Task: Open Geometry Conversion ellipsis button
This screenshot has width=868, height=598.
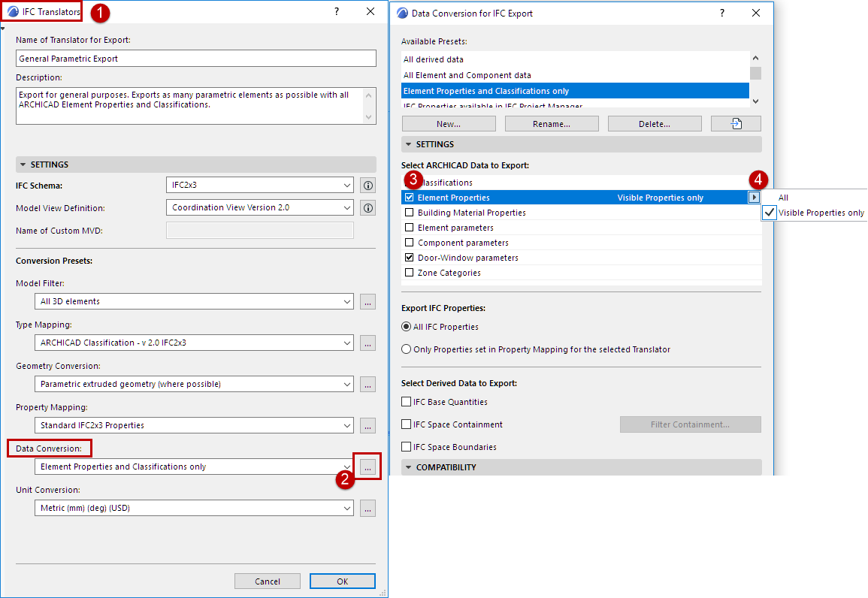Action: (367, 384)
